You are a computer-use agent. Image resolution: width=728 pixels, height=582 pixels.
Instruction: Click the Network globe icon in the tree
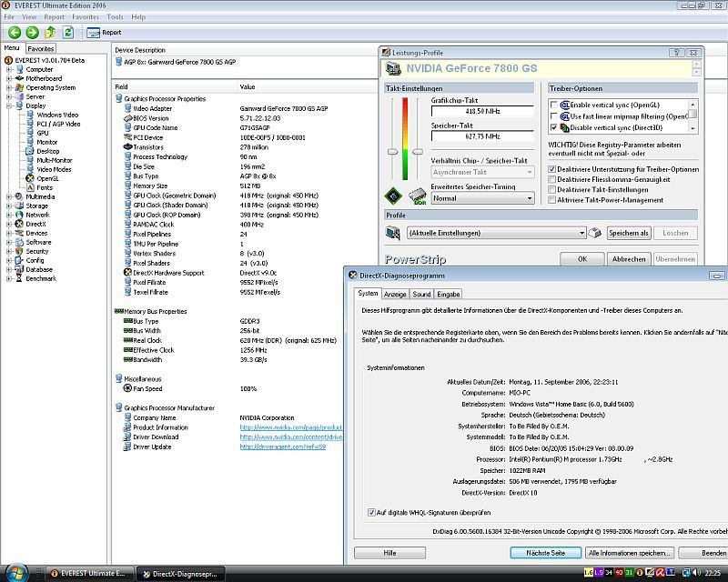click(x=19, y=215)
